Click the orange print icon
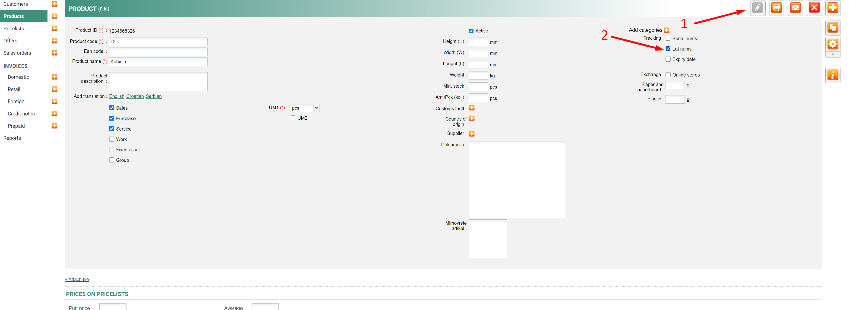Viewport: 868px width, 310px height. (776, 8)
